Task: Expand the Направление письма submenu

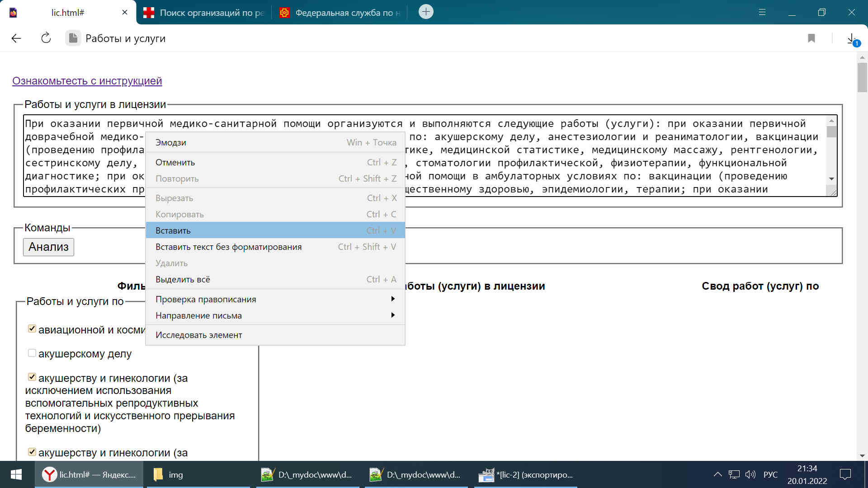Action: pyautogui.click(x=275, y=315)
